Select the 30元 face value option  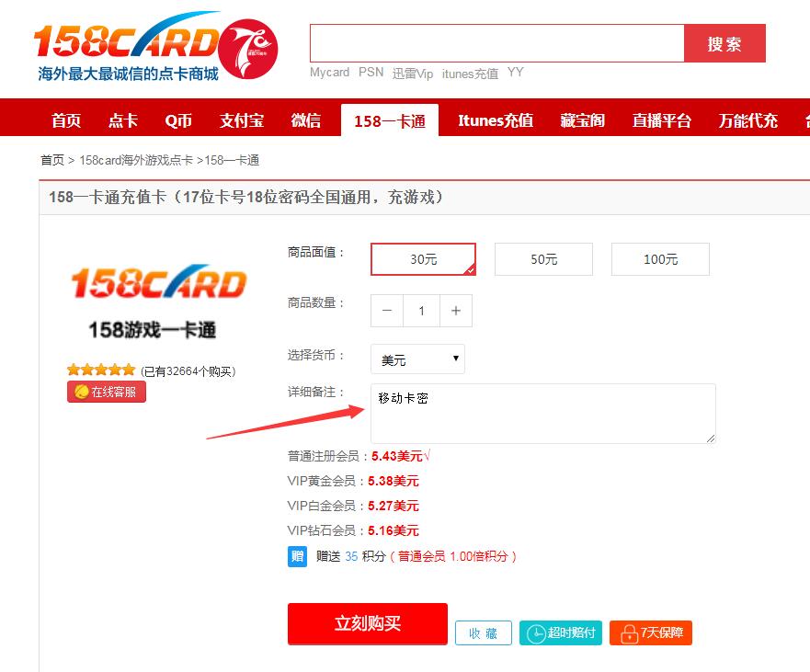click(x=423, y=259)
